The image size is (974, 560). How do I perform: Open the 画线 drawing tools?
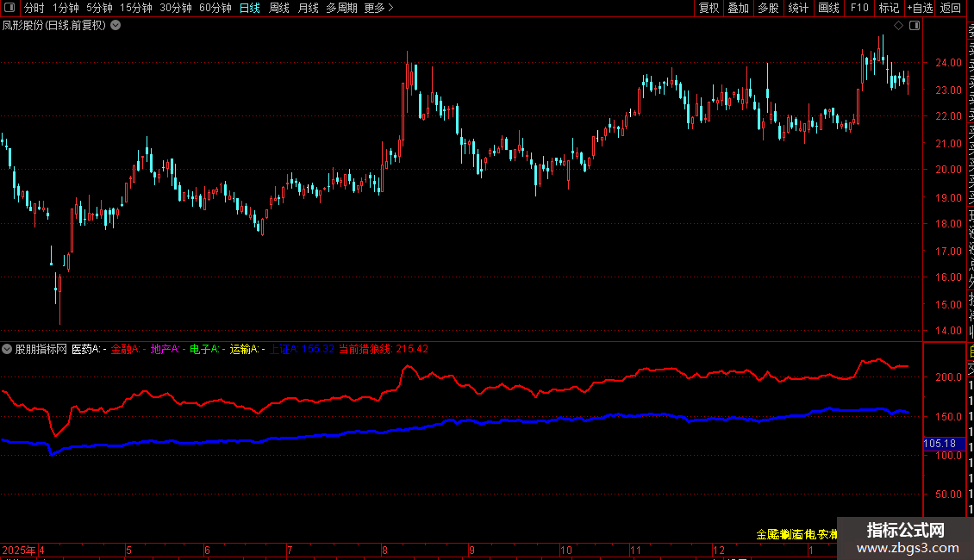click(x=828, y=8)
